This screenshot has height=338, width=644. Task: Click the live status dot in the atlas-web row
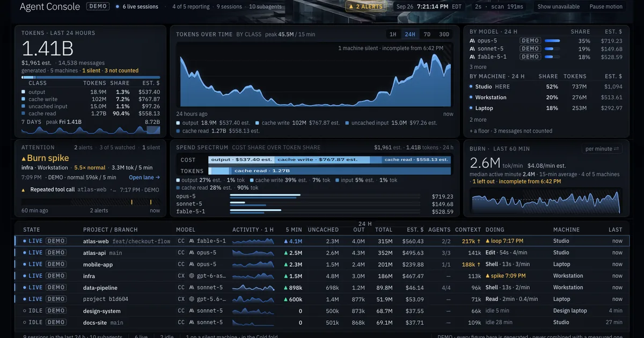point(25,241)
